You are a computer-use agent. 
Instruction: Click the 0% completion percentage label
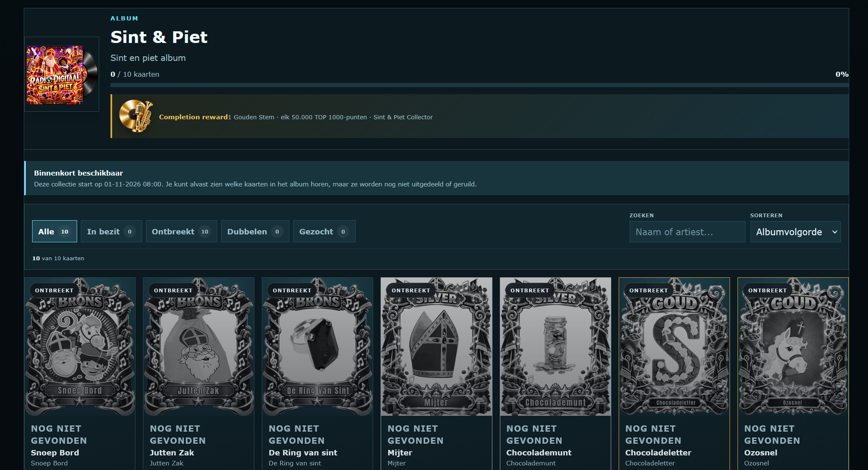click(x=842, y=74)
